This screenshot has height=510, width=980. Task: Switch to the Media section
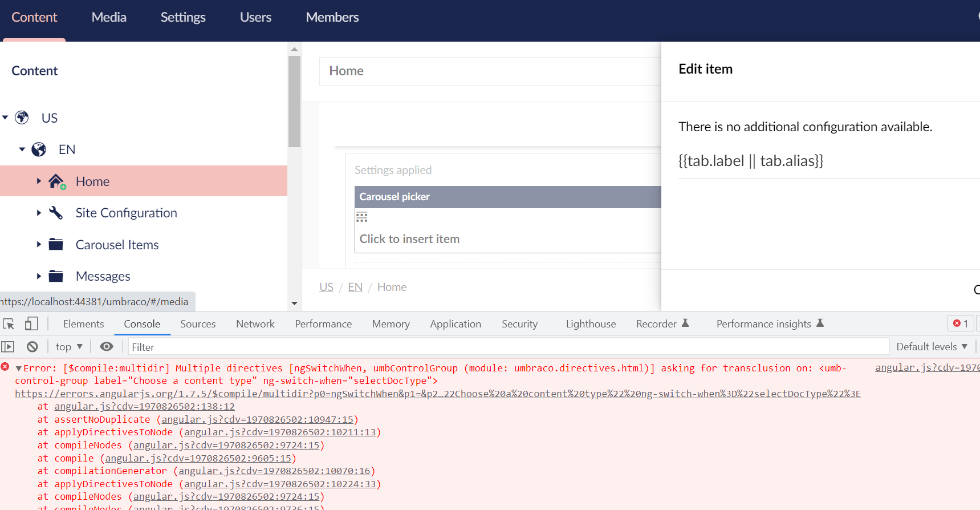pyautogui.click(x=109, y=17)
